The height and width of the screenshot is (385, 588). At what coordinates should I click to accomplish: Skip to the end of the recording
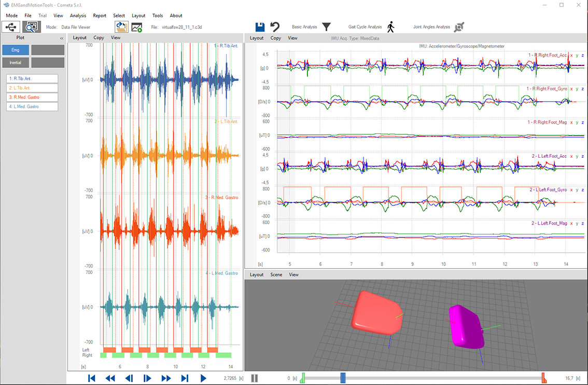click(x=185, y=378)
